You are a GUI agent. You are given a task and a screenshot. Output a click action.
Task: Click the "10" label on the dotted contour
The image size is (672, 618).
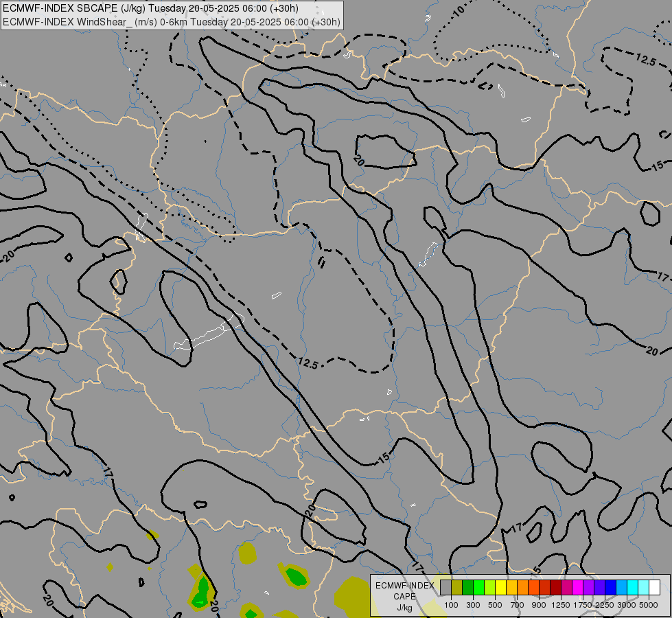(x=458, y=11)
